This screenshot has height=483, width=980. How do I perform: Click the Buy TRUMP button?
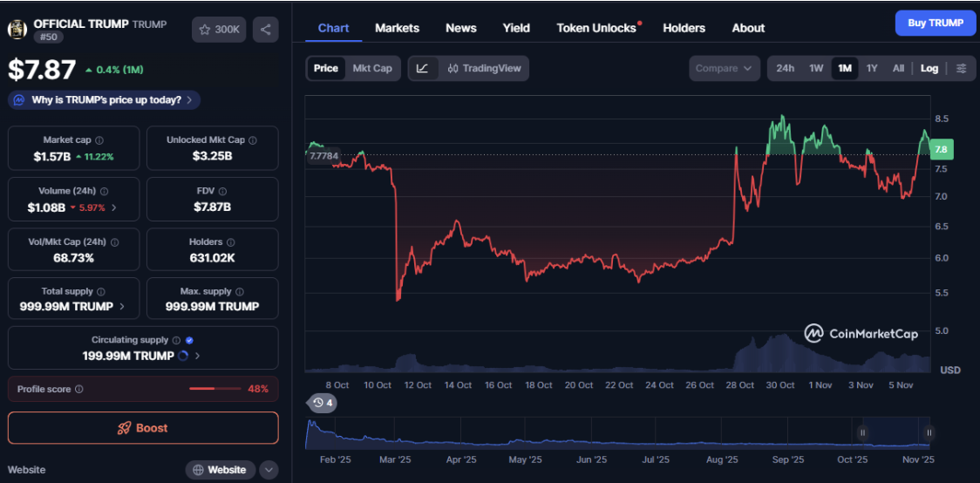(x=936, y=24)
